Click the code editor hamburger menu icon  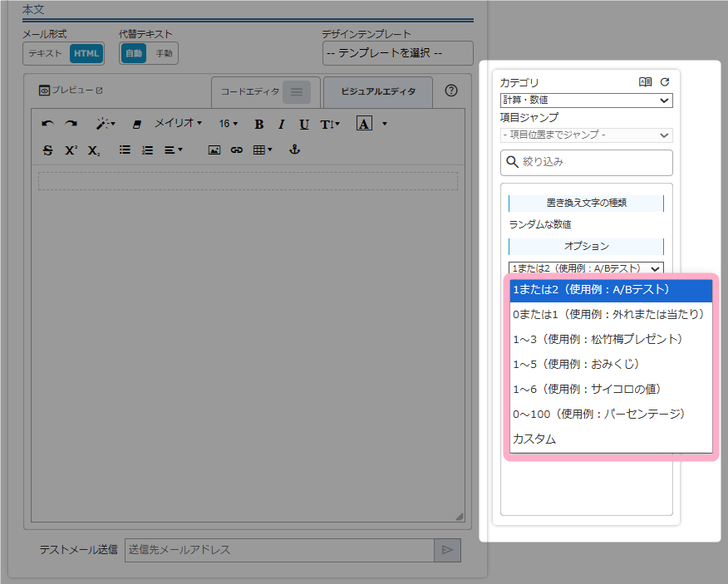coord(297,92)
